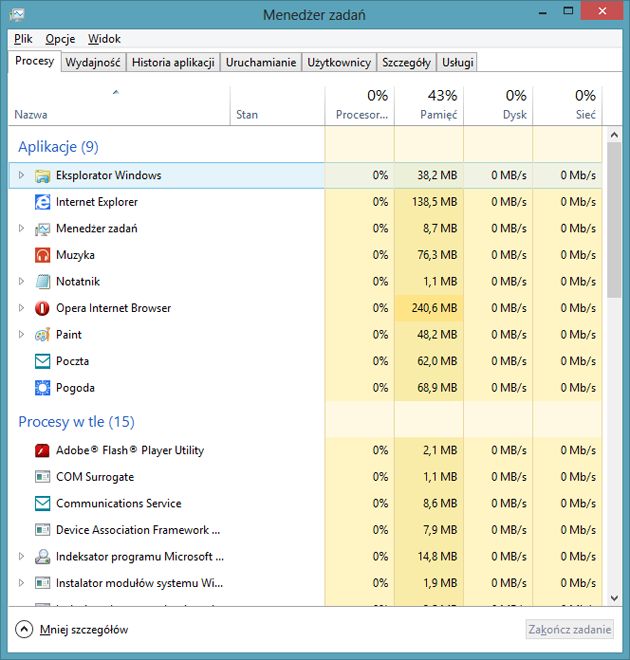Click the Muzyka headphones icon
Image resolution: width=630 pixels, height=660 pixels.
pos(42,255)
